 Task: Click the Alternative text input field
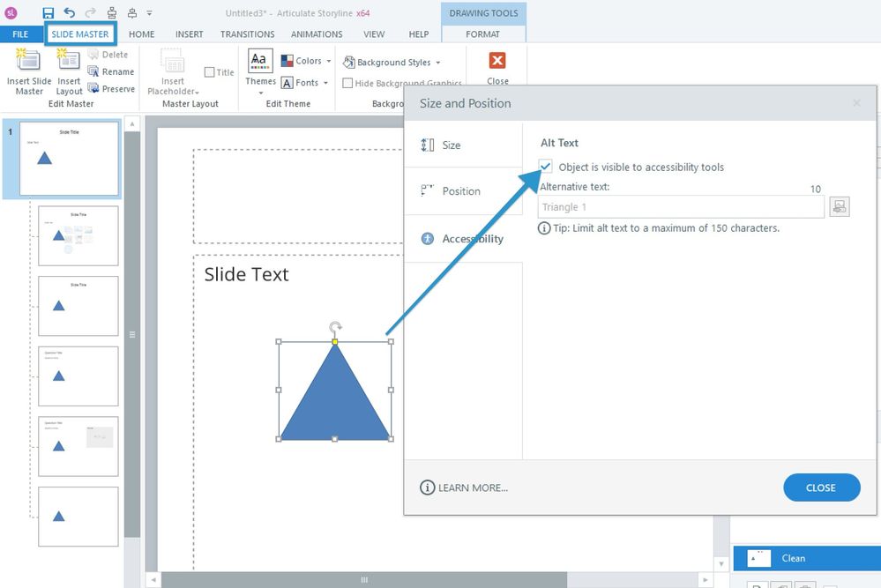tap(681, 207)
